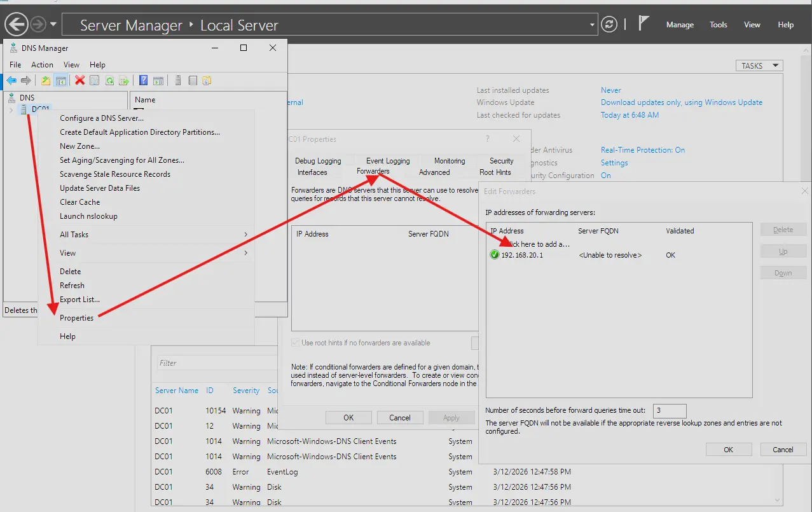
Task: Switch to the Interfaces tab
Action: point(312,172)
